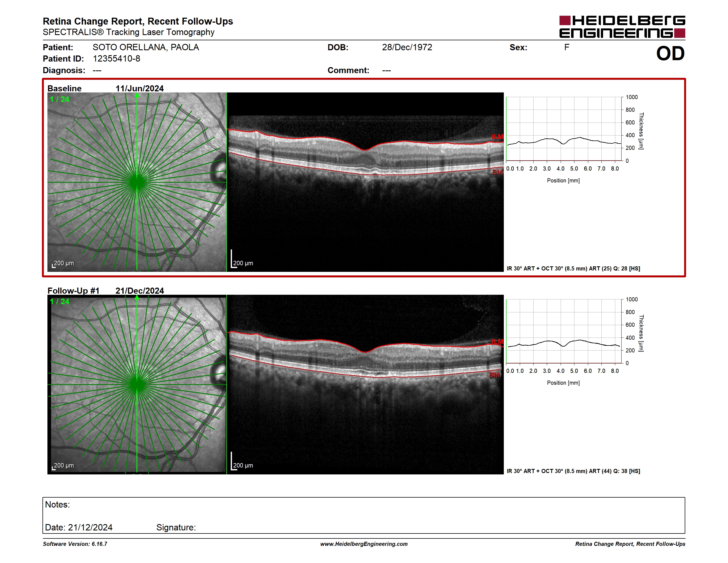The height and width of the screenshot is (563, 728).
Task: Click the 200 µm scale marker on Baseline fundus
Action: [x=63, y=264]
